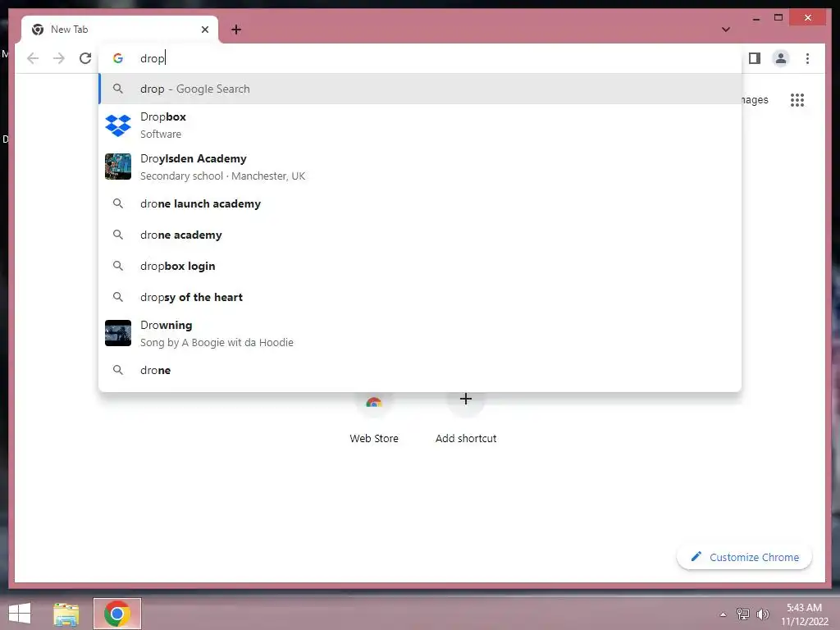The image size is (840, 630).
Task: Select the New Tab tab
Action: tap(120, 30)
